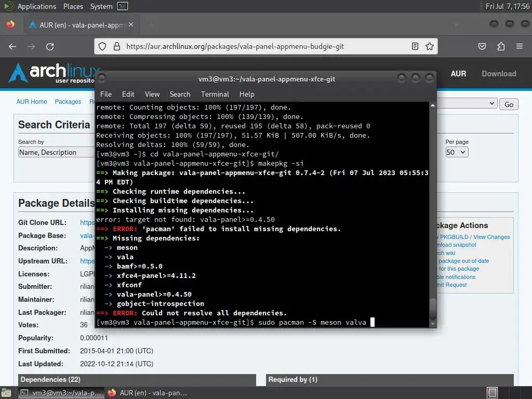Click Download in Arch navigation bar

[x=499, y=74]
